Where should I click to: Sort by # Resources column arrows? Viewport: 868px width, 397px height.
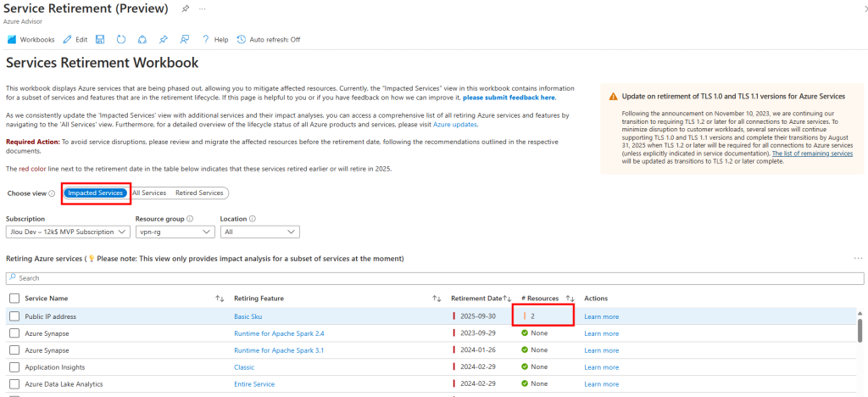click(570, 299)
